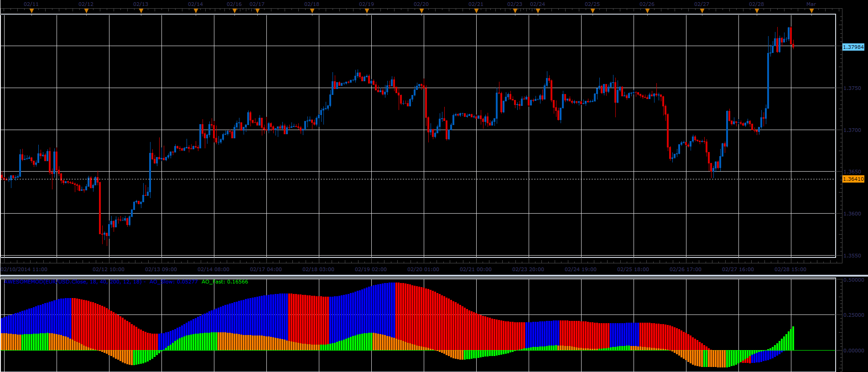Click the 1.3650 price axis label
The width and height of the screenshot is (868, 372).
[x=852, y=172]
